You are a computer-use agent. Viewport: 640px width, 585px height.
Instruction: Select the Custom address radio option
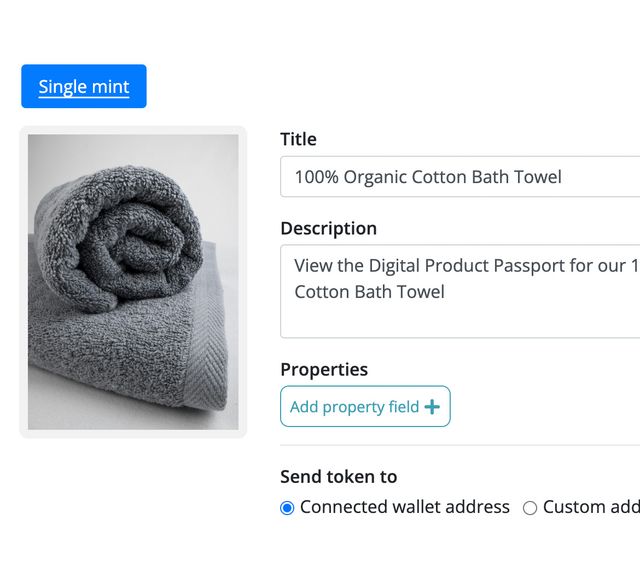[x=530, y=508]
